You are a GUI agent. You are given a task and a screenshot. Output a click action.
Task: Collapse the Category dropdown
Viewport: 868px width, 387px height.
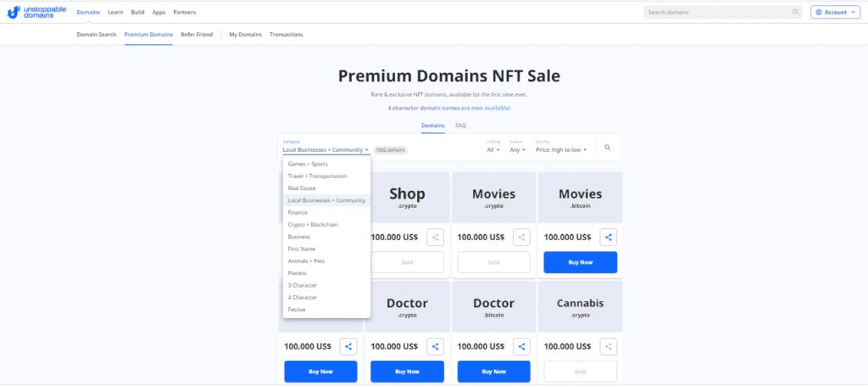(x=326, y=149)
